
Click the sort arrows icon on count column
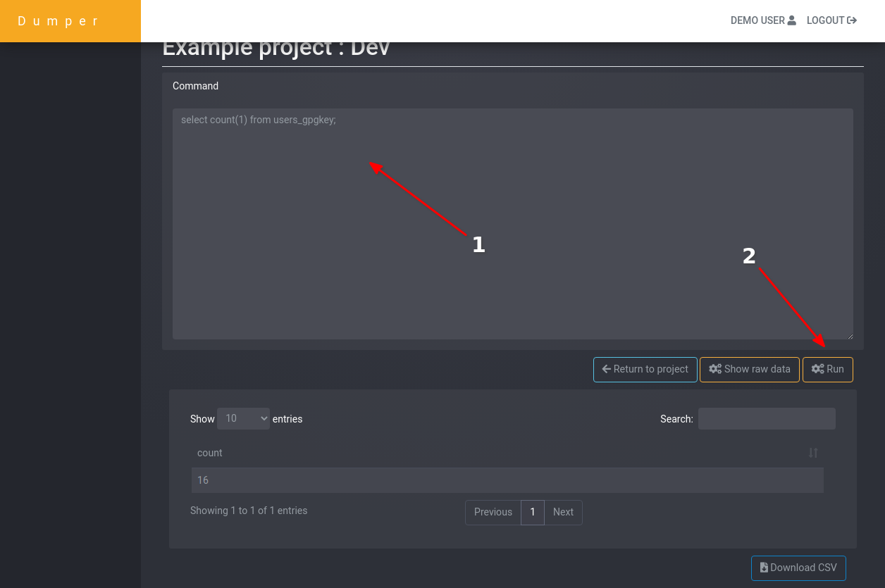pyautogui.click(x=813, y=453)
